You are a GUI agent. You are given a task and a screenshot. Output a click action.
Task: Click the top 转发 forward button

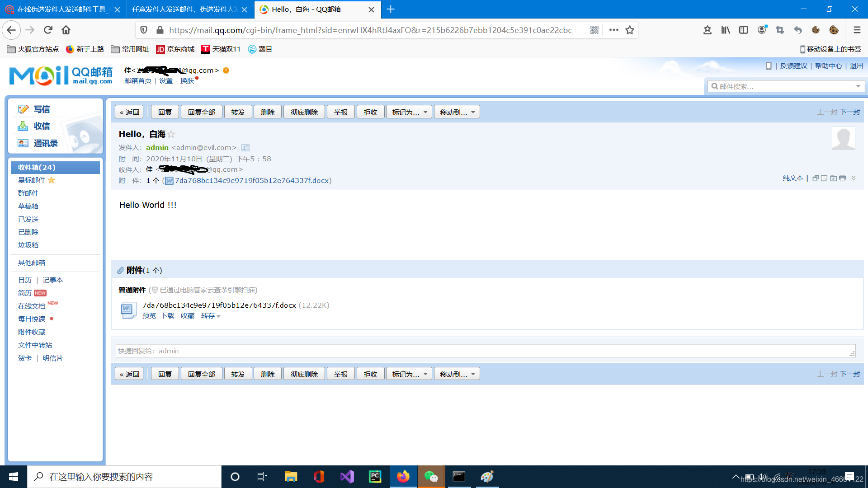[x=238, y=112]
